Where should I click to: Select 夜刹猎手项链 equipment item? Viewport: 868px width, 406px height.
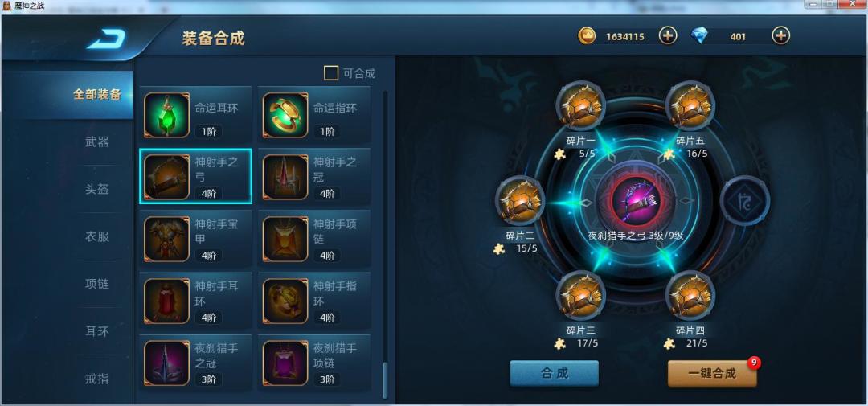click(x=314, y=363)
